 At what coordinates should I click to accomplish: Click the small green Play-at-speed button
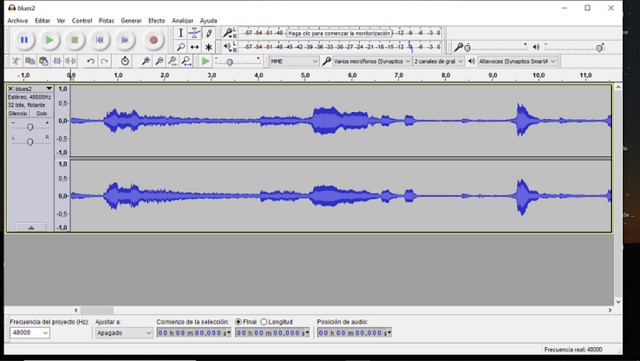pos(205,61)
